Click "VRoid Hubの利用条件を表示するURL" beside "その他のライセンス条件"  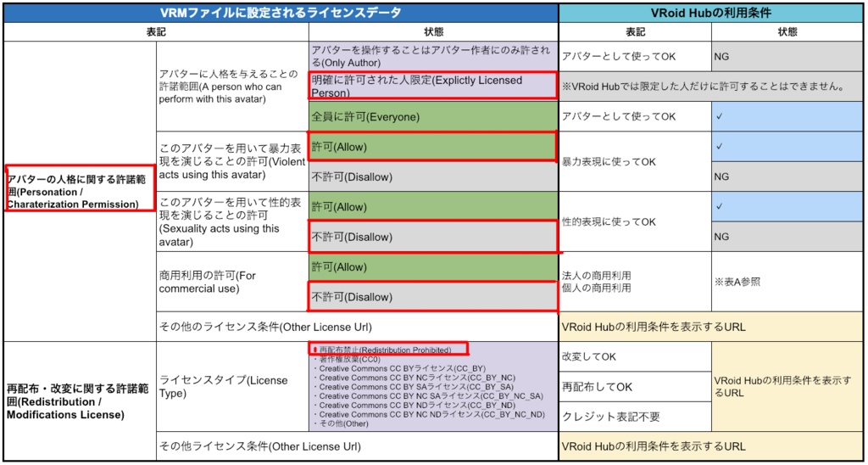pos(711,327)
